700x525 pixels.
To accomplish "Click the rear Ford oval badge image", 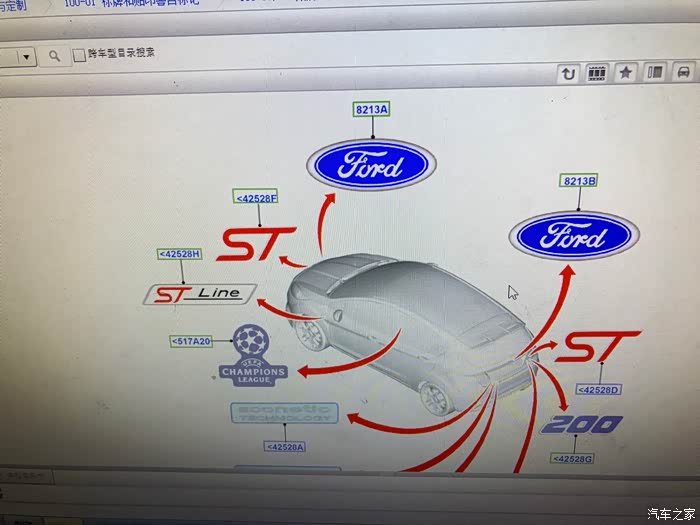I will click(x=574, y=235).
